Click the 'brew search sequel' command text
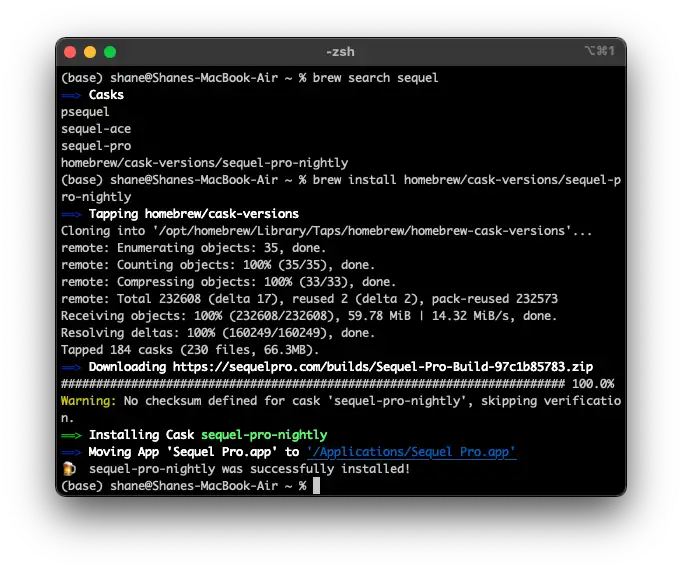 (x=375, y=78)
